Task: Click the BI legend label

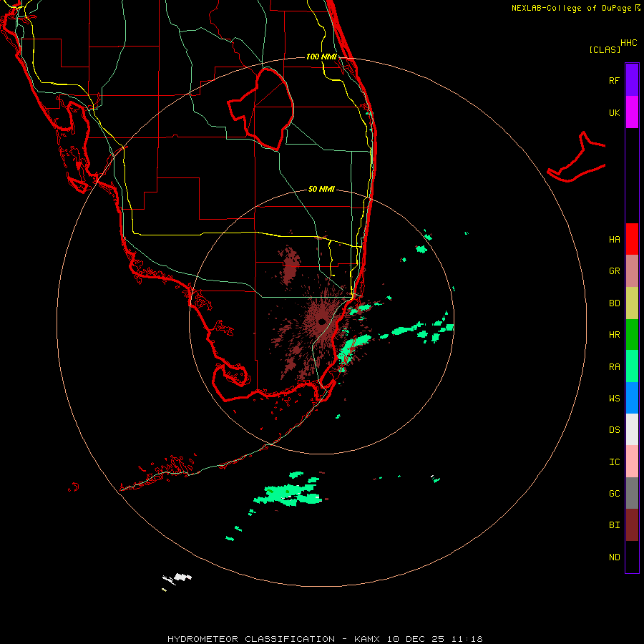Action: tap(614, 525)
